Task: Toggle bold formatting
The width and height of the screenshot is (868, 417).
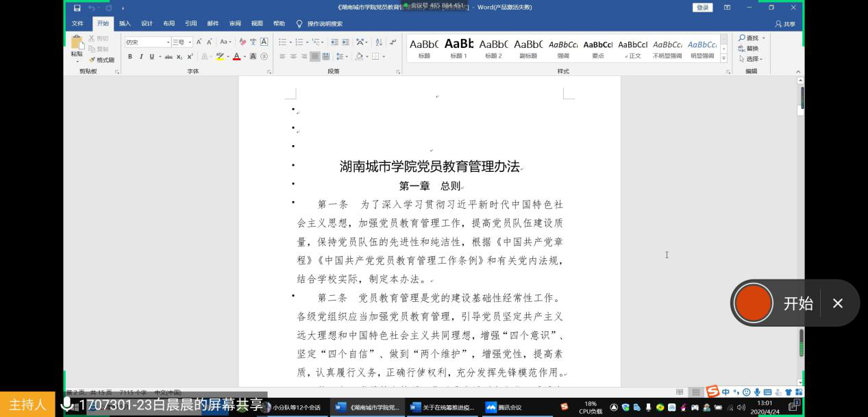Action: click(131, 57)
